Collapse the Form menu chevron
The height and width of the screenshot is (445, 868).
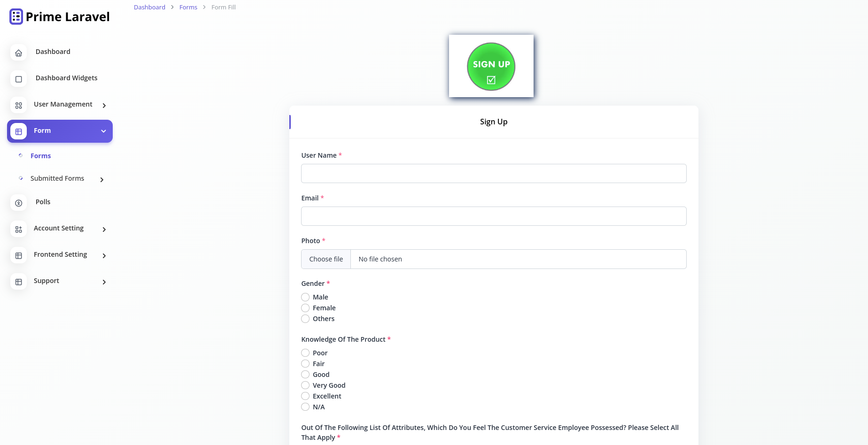103,131
